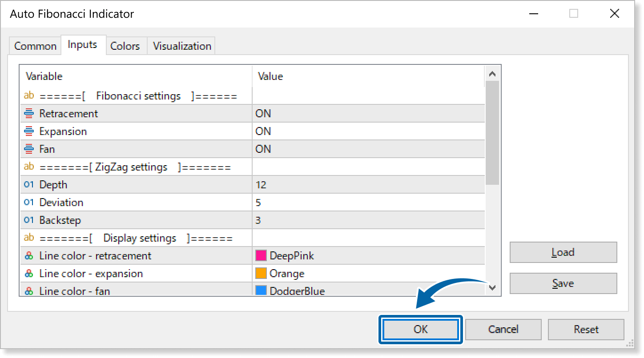This screenshot has width=644, height=358.
Task: Click the Cancel button
Action: pos(503,330)
